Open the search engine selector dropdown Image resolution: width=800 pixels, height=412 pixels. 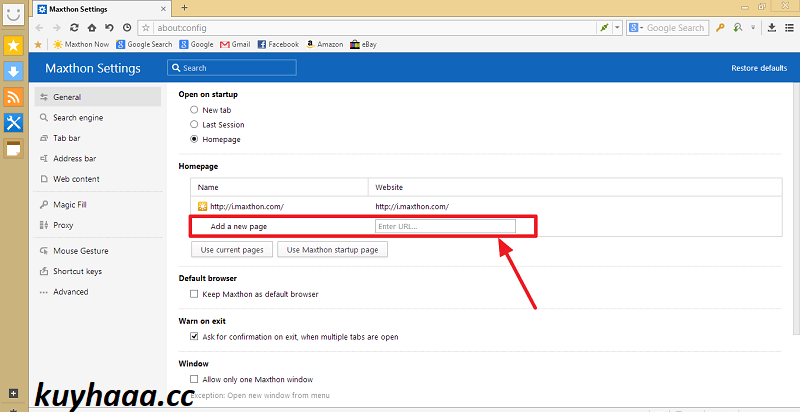[x=636, y=28]
